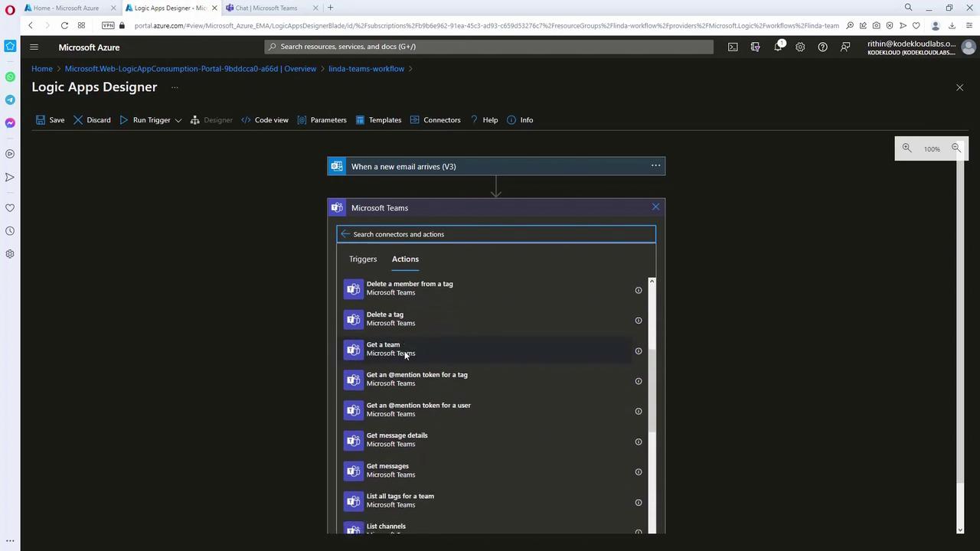Zoom in on the designer canvas
This screenshot has width=980, height=551.
click(906, 148)
